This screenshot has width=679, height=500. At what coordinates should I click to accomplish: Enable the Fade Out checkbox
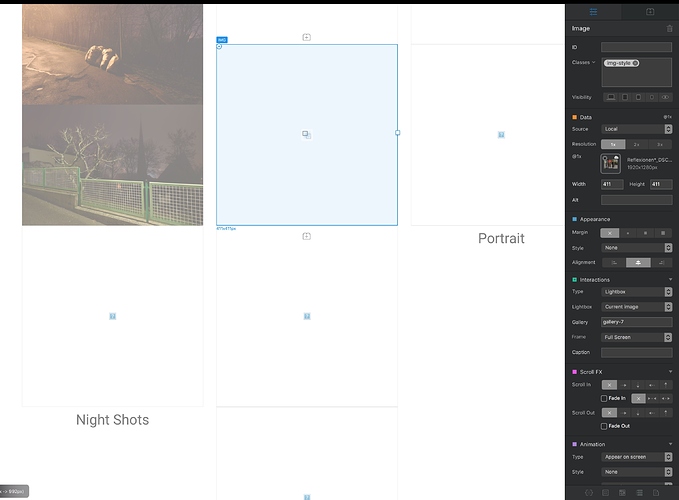[604, 426]
